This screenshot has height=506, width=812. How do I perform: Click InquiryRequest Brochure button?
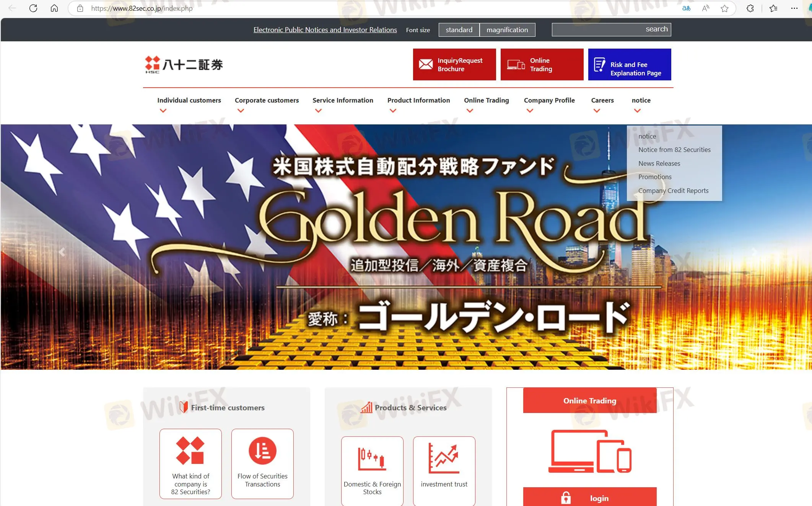point(454,64)
